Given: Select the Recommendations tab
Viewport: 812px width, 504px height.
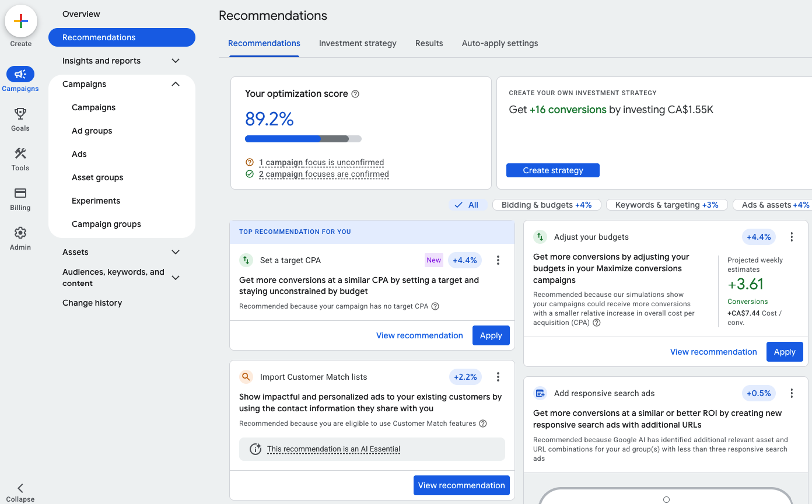Looking at the screenshot, I should 264,43.
